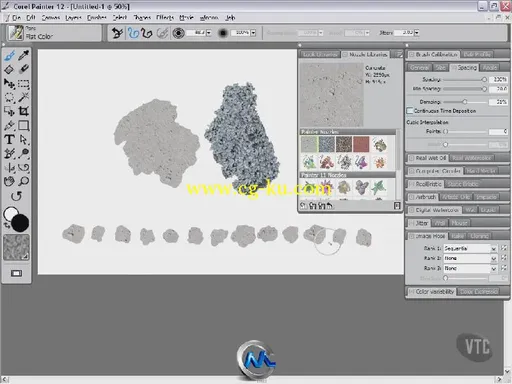Screen dimensions: 512x384
Task: Select the Eraser tool
Action: tap(23, 69)
